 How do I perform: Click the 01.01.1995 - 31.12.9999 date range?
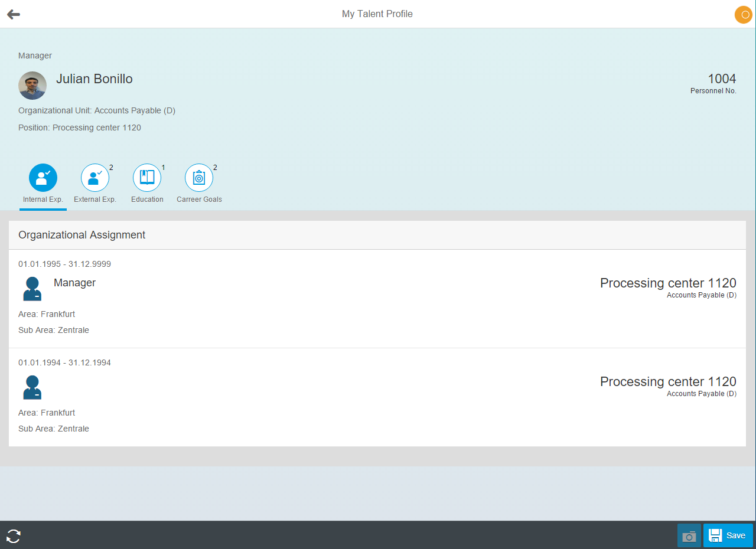click(64, 264)
